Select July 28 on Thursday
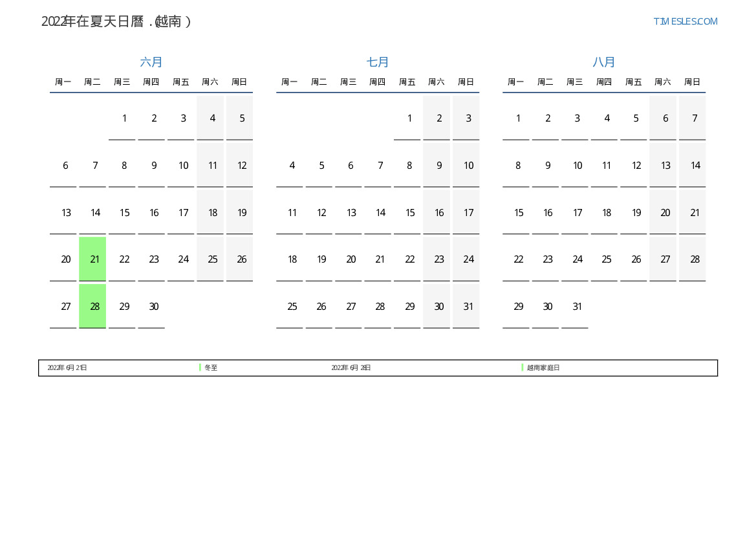The width and height of the screenshot is (756, 535). click(378, 307)
